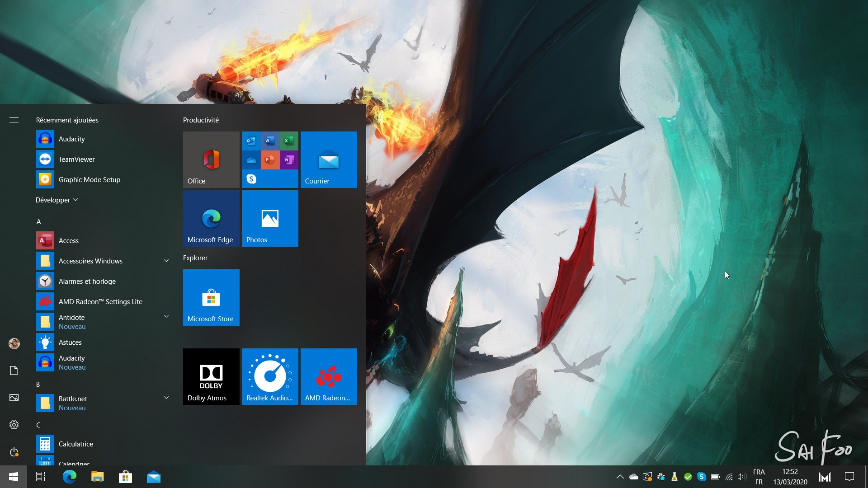
Task: Open AMD Radeon Settings Lite entry
Action: 103,301
